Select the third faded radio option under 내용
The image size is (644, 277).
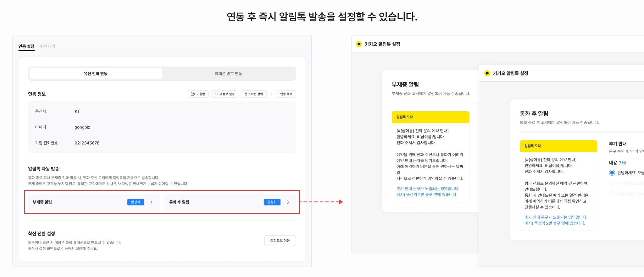tap(612, 194)
